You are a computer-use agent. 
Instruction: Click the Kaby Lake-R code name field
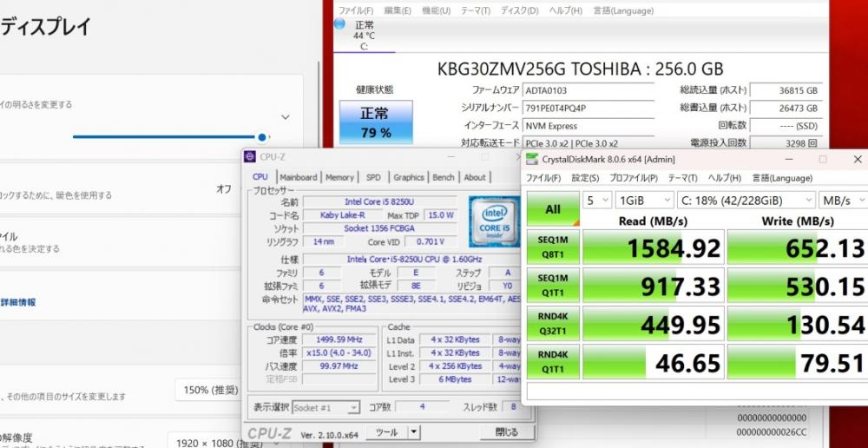click(343, 214)
